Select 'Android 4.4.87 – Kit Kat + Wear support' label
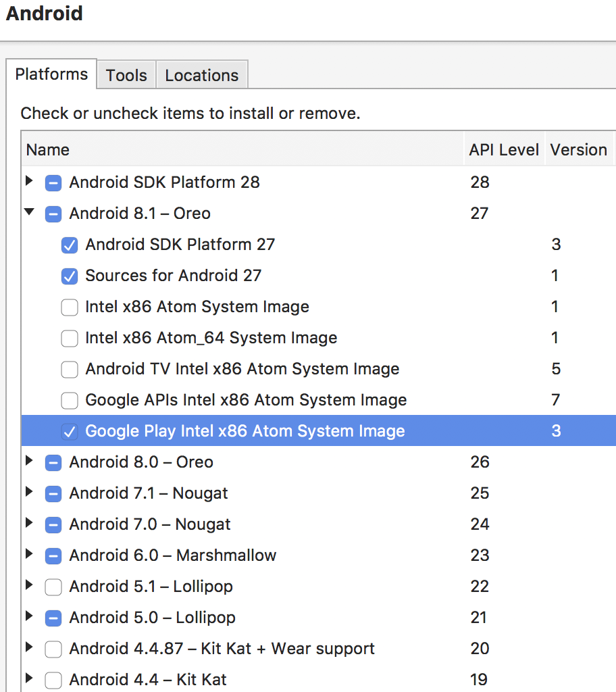This screenshot has width=616, height=692. pyautogui.click(x=222, y=649)
